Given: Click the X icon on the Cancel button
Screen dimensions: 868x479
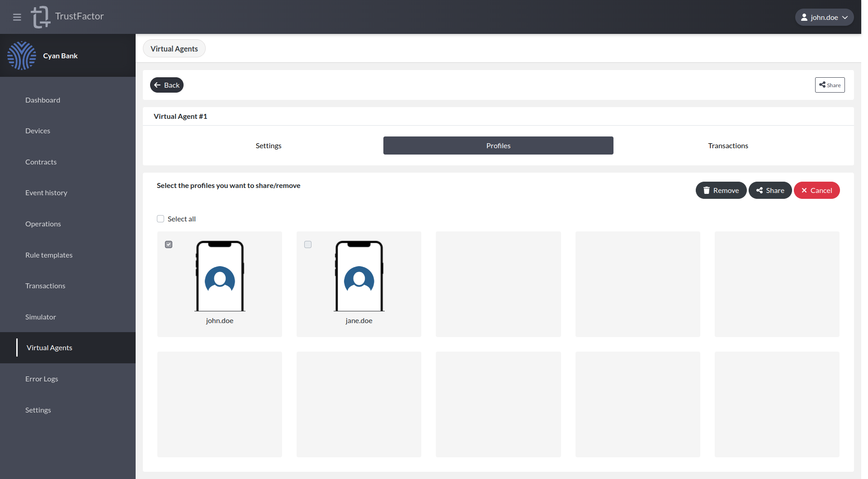Looking at the screenshot, I should (x=804, y=190).
